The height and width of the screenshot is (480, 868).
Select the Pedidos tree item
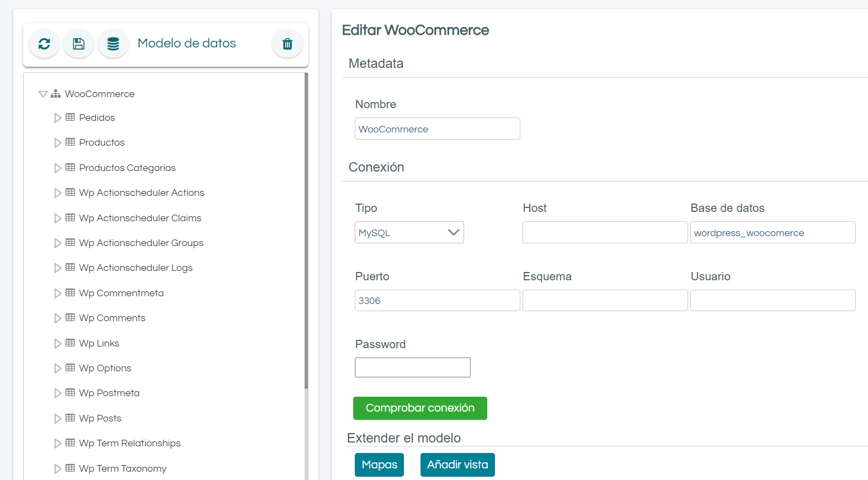tap(97, 118)
